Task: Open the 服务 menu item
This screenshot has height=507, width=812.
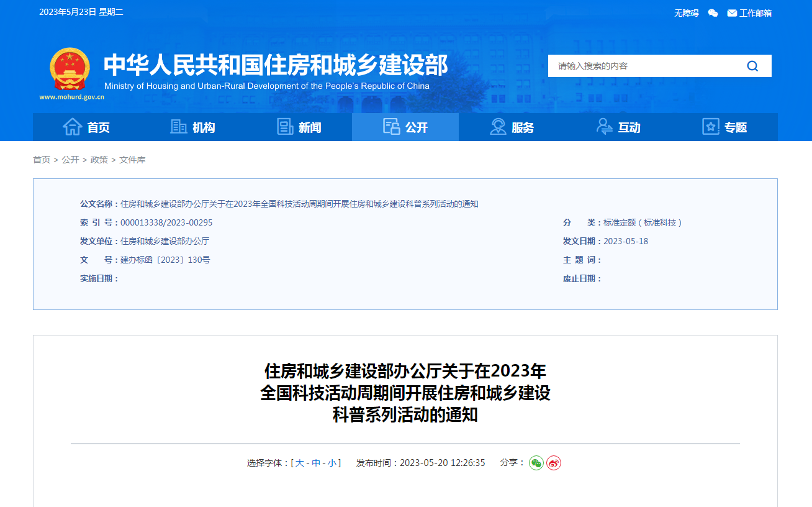Action: tap(512, 127)
